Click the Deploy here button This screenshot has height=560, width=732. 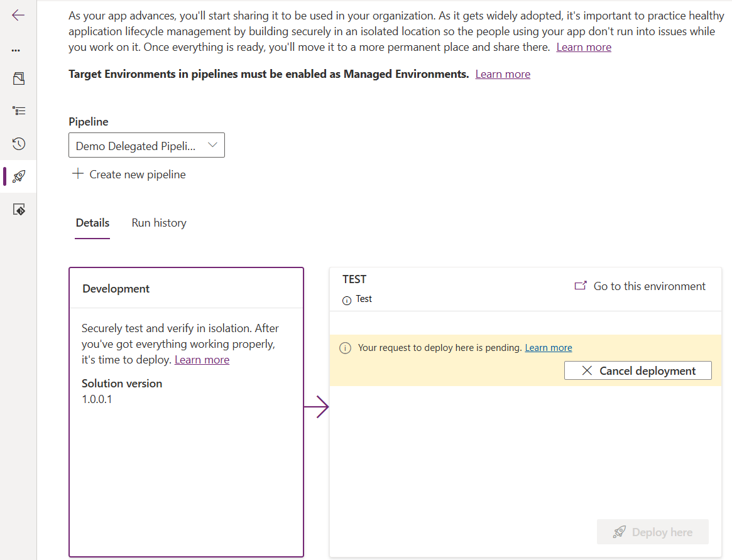point(653,532)
